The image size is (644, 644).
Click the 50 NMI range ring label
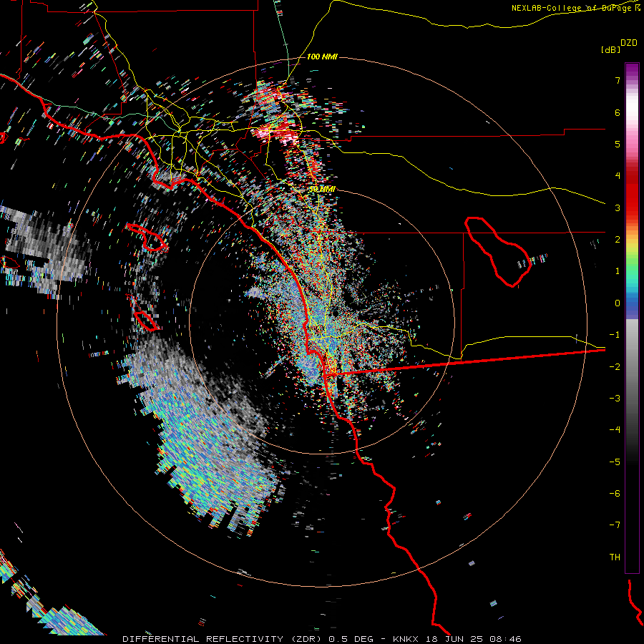pos(322,190)
